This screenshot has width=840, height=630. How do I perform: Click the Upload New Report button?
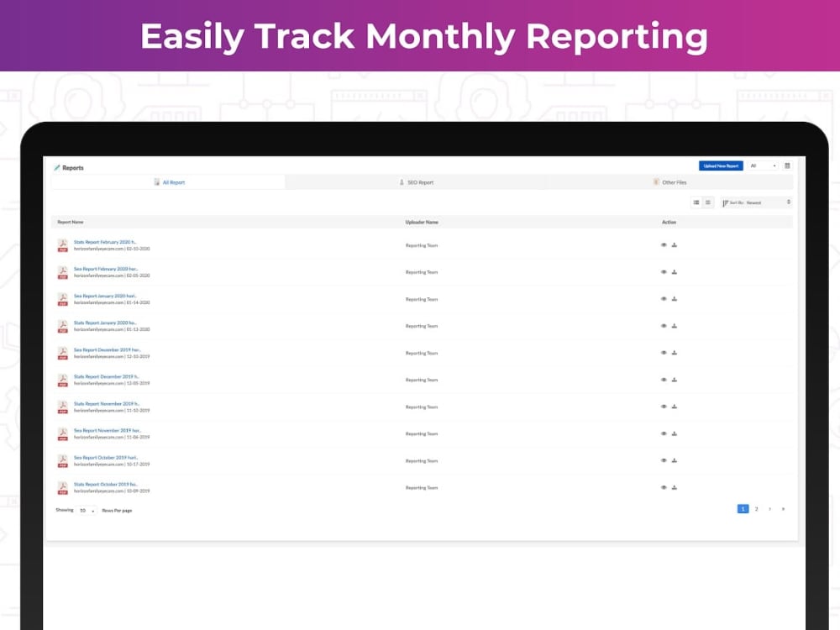pyautogui.click(x=721, y=166)
